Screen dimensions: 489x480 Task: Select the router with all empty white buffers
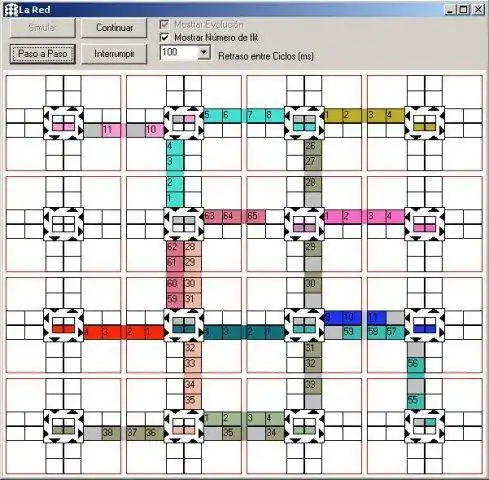(x=63, y=224)
